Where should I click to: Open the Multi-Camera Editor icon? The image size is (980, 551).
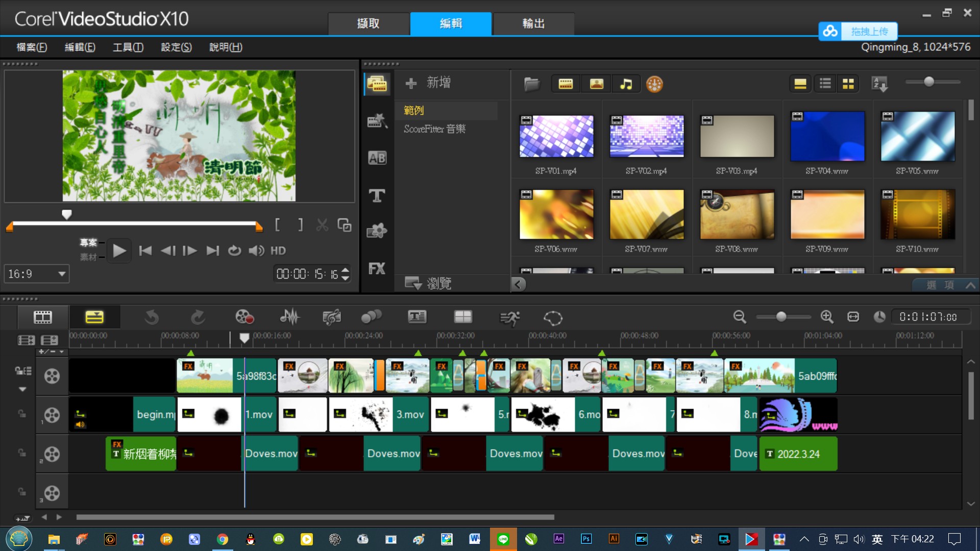[x=463, y=317]
